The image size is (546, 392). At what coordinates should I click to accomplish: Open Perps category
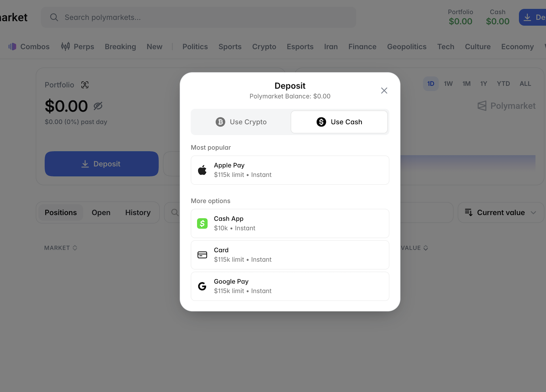pyautogui.click(x=77, y=47)
